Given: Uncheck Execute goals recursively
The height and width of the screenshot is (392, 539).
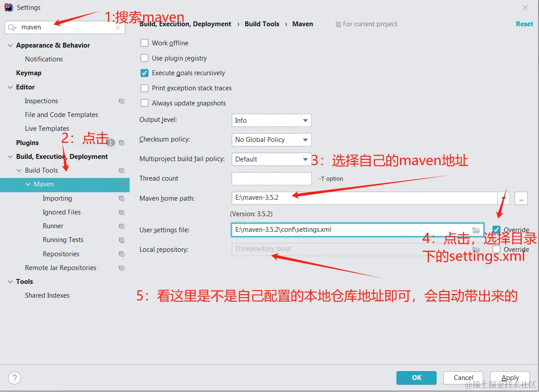Looking at the screenshot, I should pyautogui.click(x=144, y=73).
